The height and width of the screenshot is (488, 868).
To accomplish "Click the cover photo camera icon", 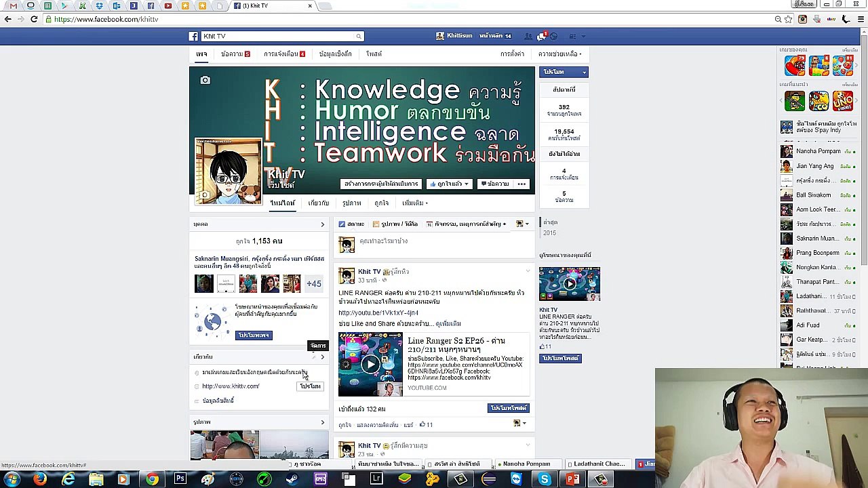I will point(205,81).
